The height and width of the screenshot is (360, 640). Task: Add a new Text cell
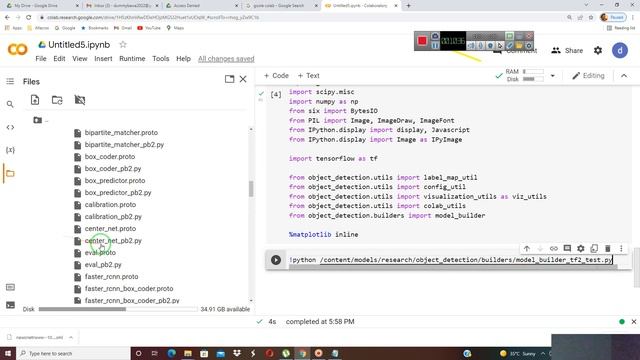point(309,76)
